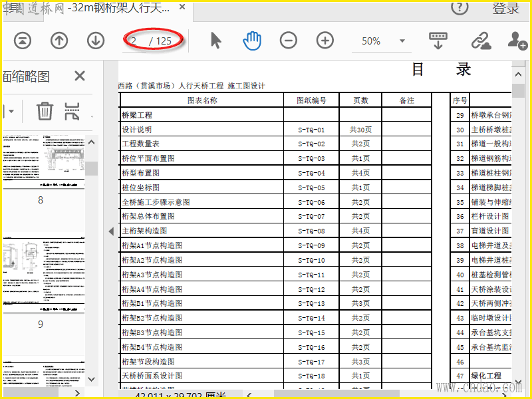Click the 设计说明 table row

(x=276, y=129)
